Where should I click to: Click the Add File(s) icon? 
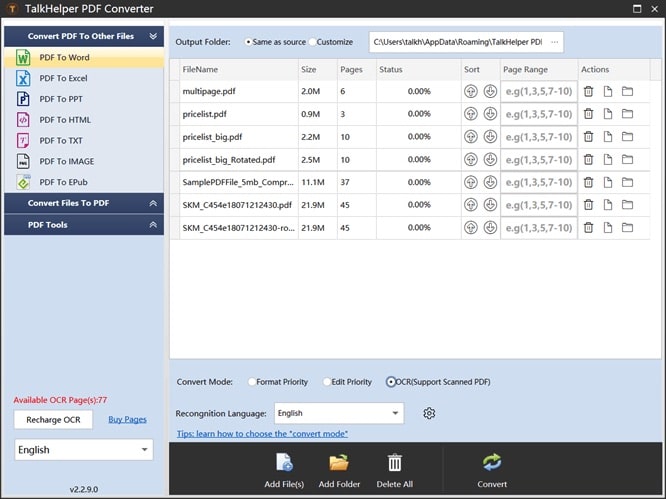pos(284,462)
